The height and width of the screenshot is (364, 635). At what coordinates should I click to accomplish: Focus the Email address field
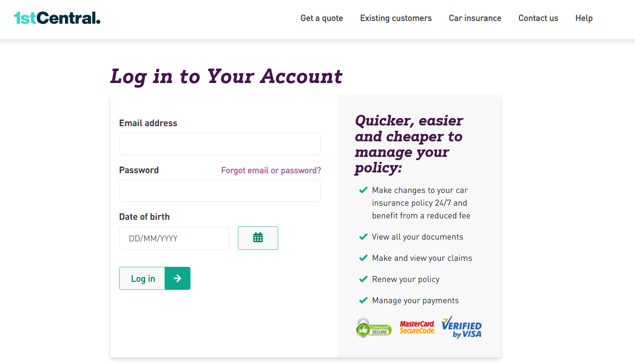click(220, 144)
